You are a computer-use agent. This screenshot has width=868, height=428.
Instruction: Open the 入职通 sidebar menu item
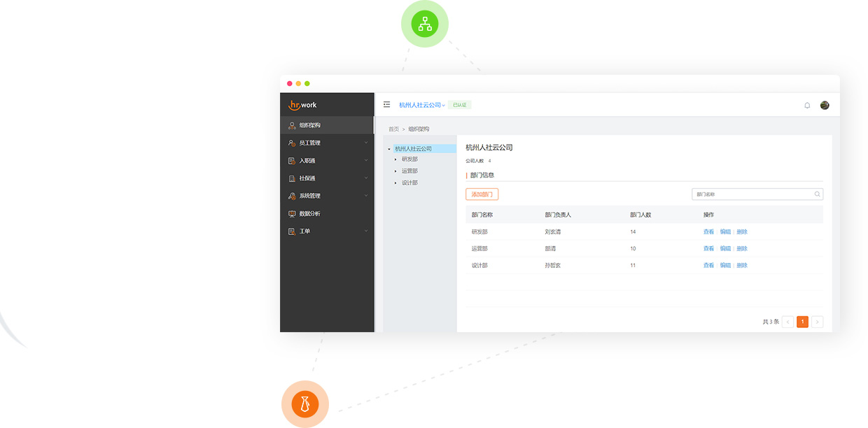point(307,161)
